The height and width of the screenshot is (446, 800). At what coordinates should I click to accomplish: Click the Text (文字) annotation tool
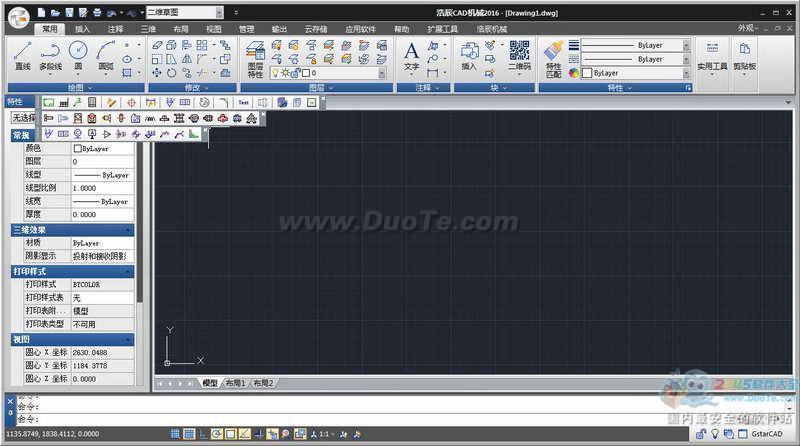point(411,57)
